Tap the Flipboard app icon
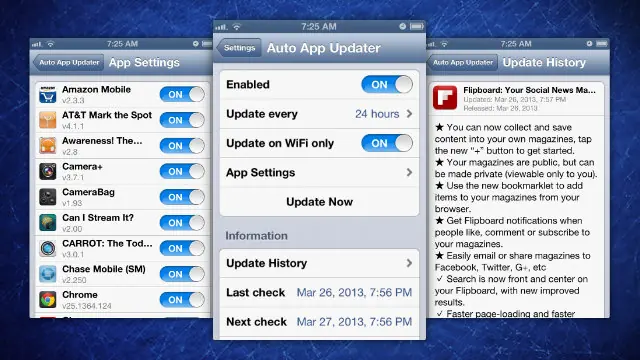The width and height of the screenshot is (640, 360). (x=445, y=98)
